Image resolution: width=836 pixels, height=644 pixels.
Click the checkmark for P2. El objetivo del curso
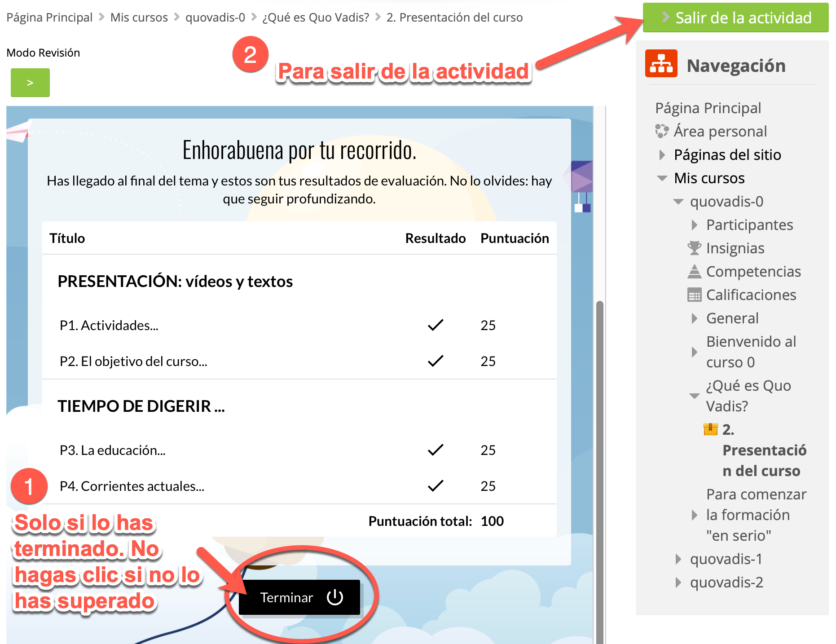click(x=436, y=361)
